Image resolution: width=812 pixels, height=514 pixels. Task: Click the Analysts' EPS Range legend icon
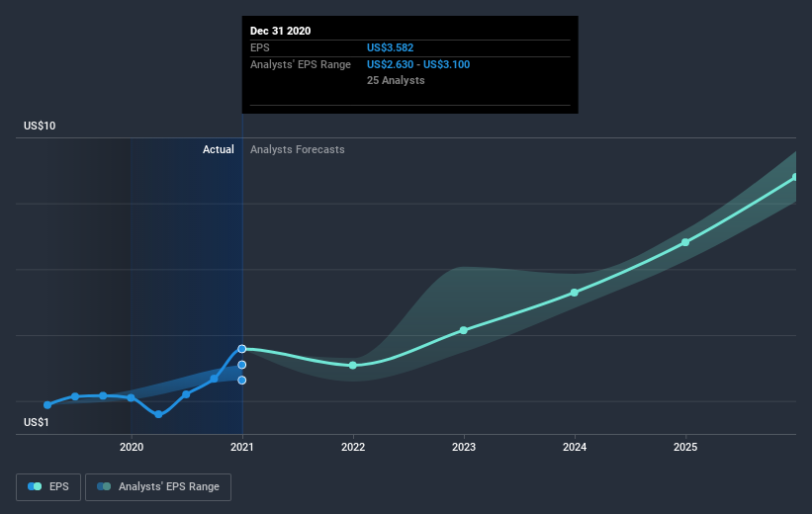pos(104,486)
